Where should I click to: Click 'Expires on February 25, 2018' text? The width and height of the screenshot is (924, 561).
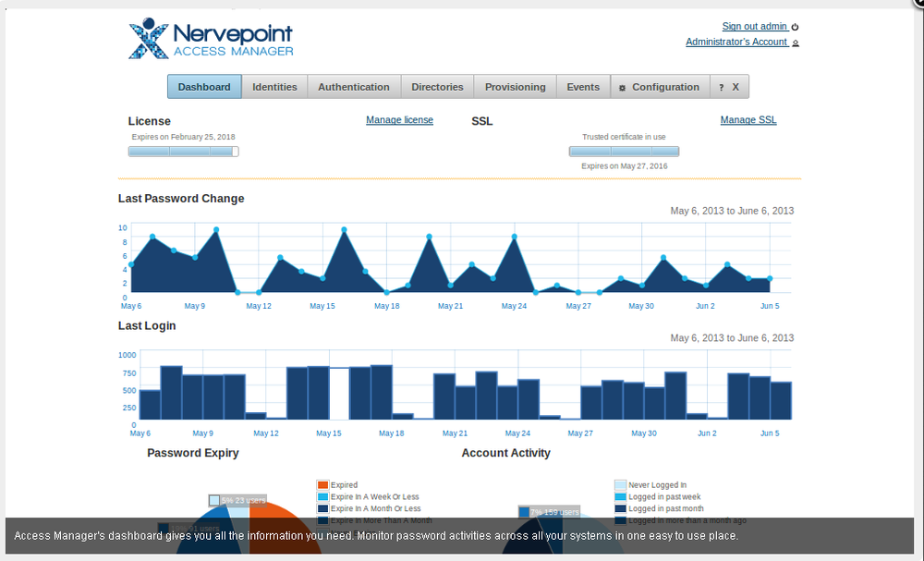(183, 137)
